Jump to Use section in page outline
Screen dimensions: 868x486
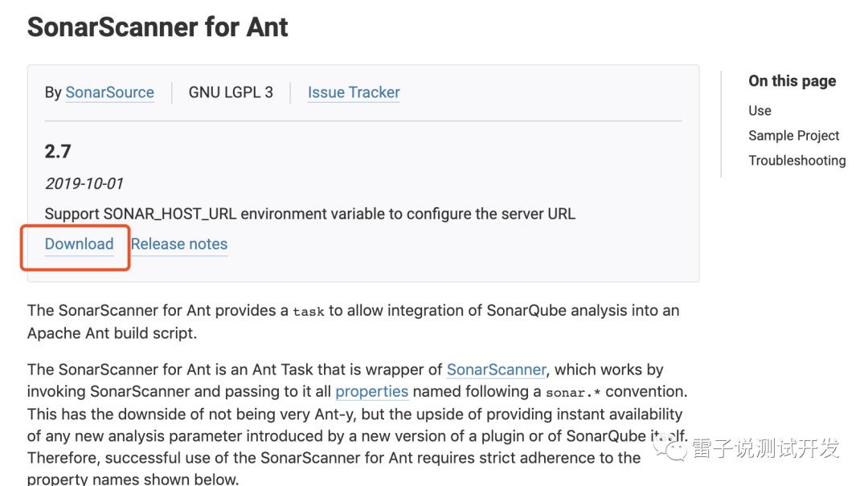click(759, 111)
